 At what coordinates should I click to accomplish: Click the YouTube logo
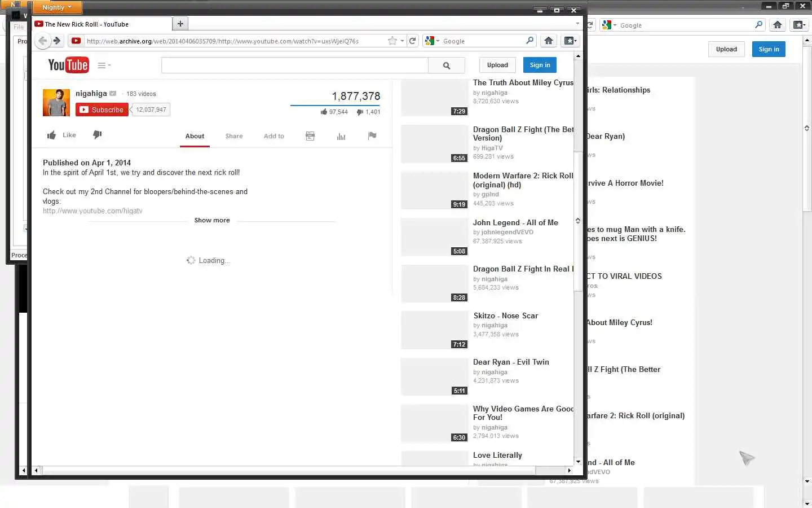coord(68,65)
